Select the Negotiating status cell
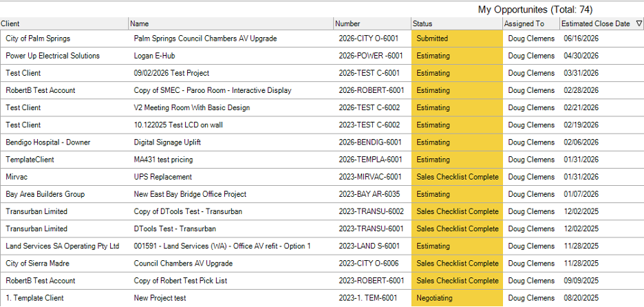This screenshot has height=307, width=644. click(457, 298)
